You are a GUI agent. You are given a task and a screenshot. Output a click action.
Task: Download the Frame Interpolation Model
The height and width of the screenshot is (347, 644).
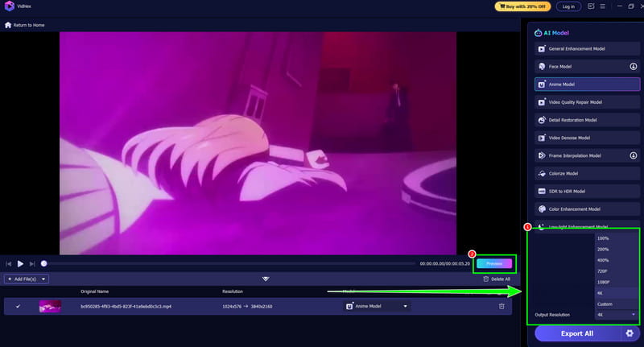coord(634,155)
